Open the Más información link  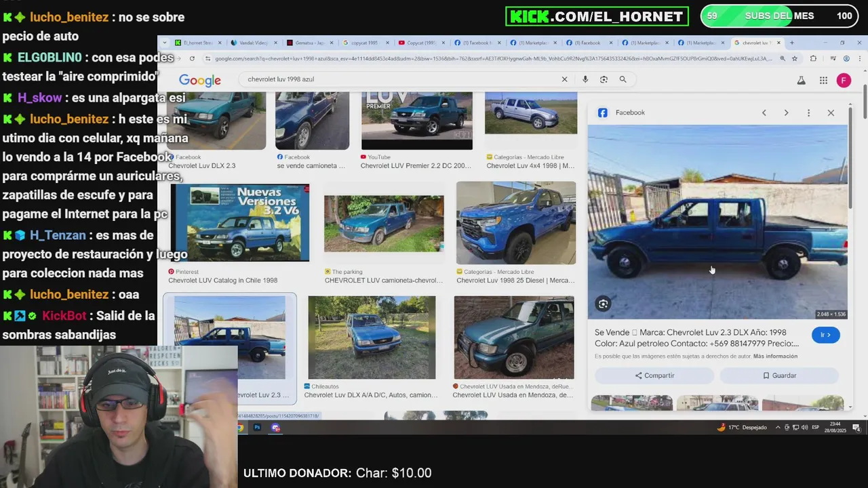tap(775, 357)
